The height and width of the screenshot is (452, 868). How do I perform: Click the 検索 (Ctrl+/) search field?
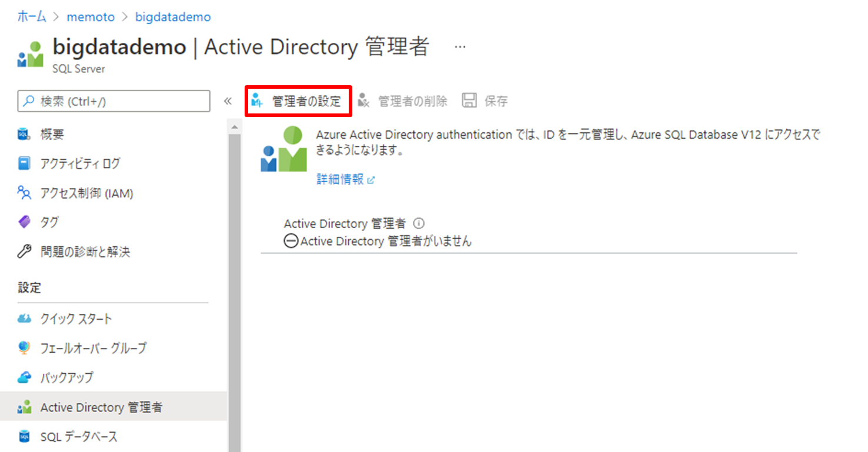114,101
